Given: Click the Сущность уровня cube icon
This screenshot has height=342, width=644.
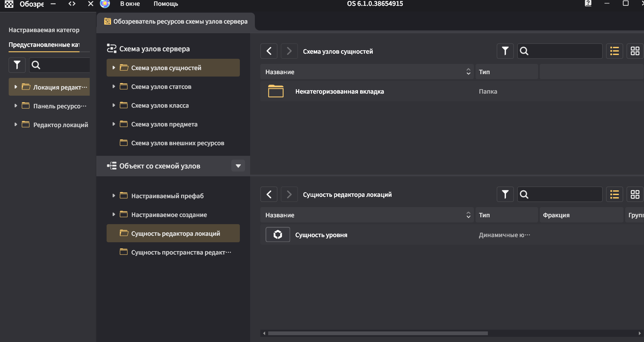Looking at the screenshot, I should pyautogui.click(x=277, y=235).
